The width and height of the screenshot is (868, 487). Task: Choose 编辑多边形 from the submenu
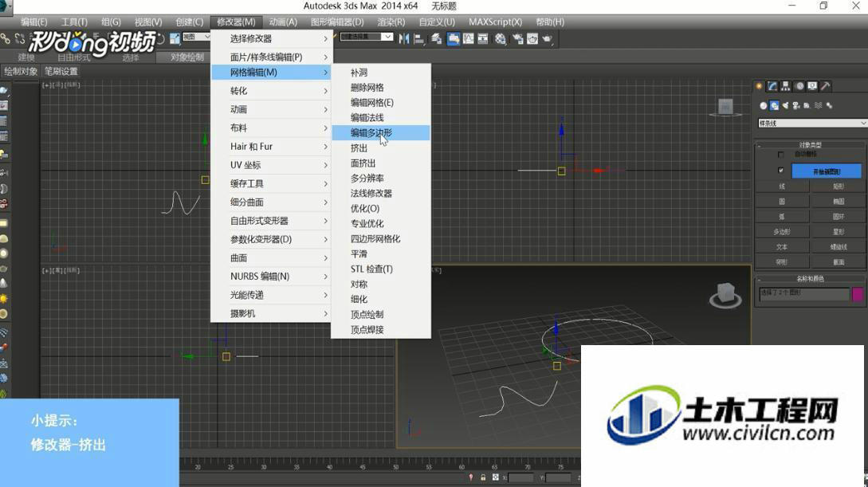coord(381,133)
